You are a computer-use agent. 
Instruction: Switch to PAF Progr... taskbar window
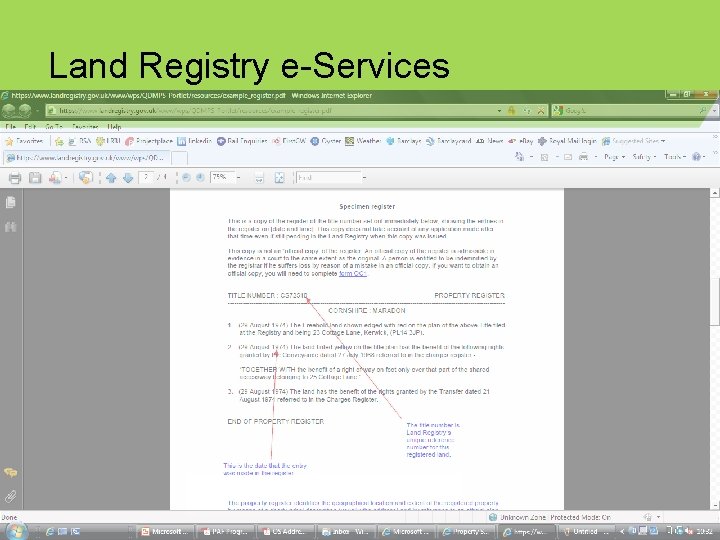[x=225, y=532]
